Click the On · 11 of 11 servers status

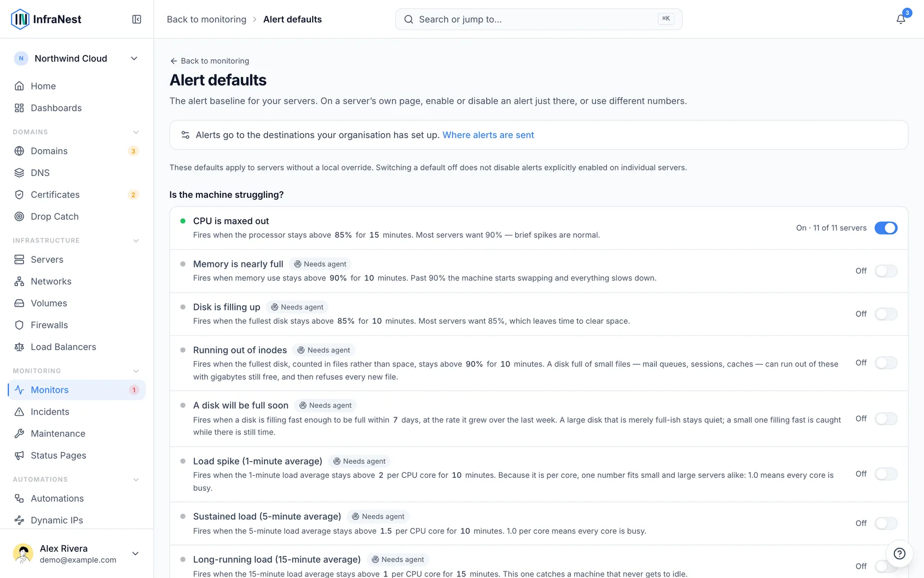(831, 228)
